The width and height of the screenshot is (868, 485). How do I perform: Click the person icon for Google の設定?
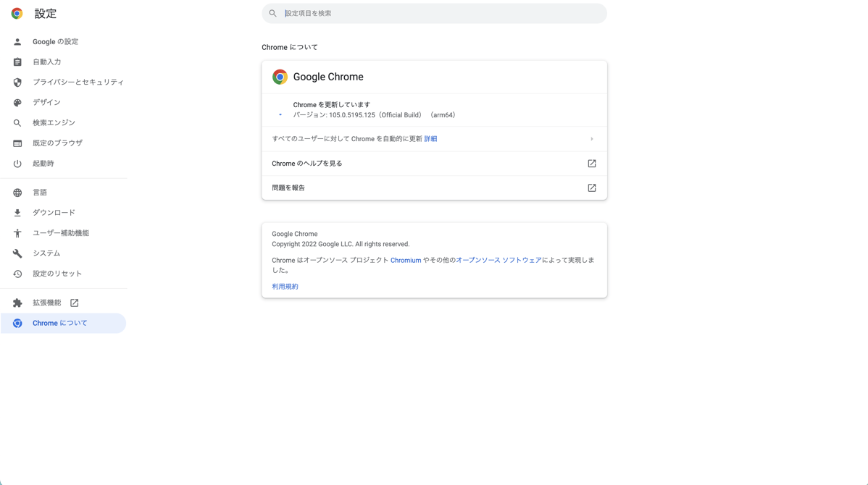click(17, 42)
